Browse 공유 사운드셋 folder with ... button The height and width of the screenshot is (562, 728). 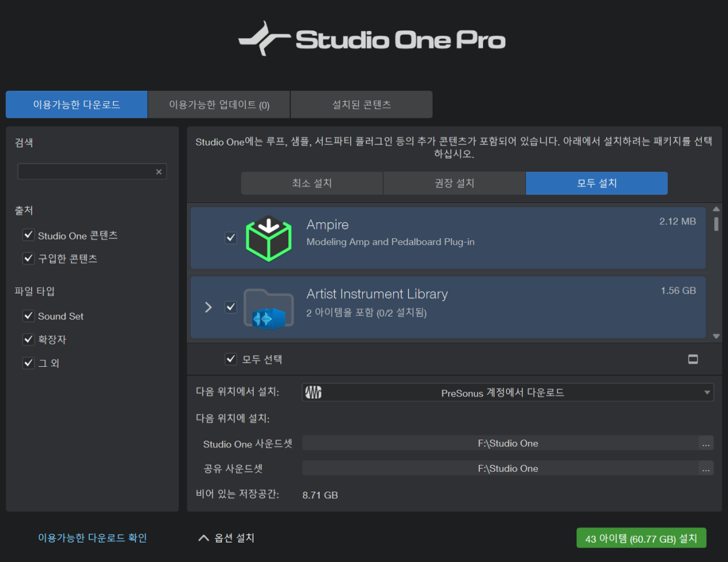tap(706, 468)
